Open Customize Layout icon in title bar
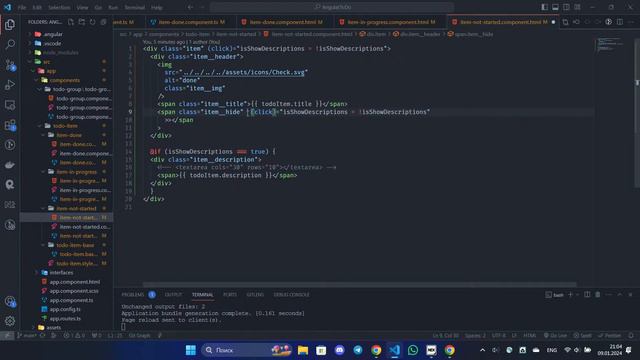Screen dimensions: 640x360 [577, 7]
